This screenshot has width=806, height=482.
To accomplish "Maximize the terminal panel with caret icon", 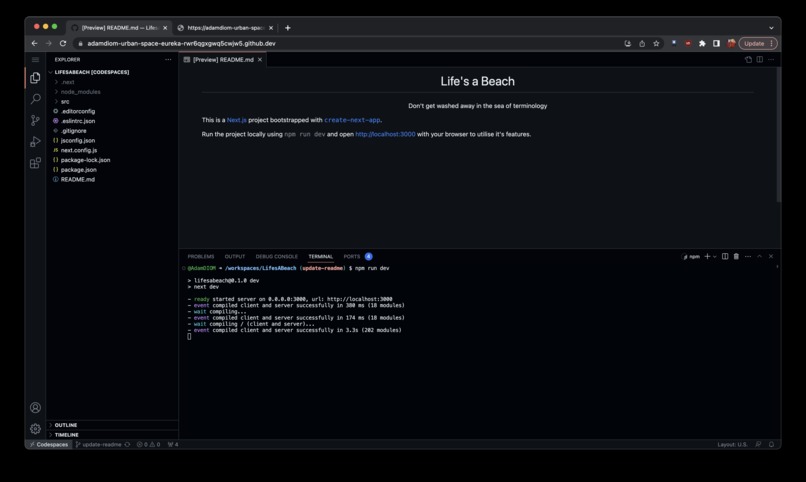I will [x=760, y=256].
